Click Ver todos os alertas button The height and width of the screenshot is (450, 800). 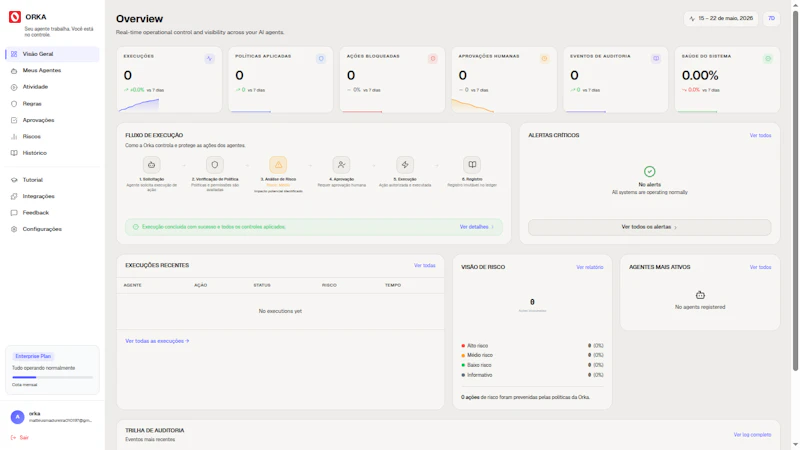[649, 227]
